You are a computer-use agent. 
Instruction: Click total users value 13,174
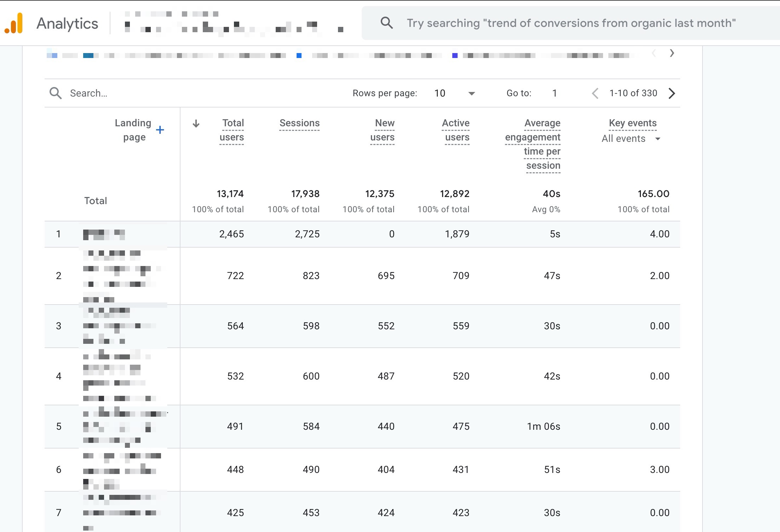pos(230,194)
